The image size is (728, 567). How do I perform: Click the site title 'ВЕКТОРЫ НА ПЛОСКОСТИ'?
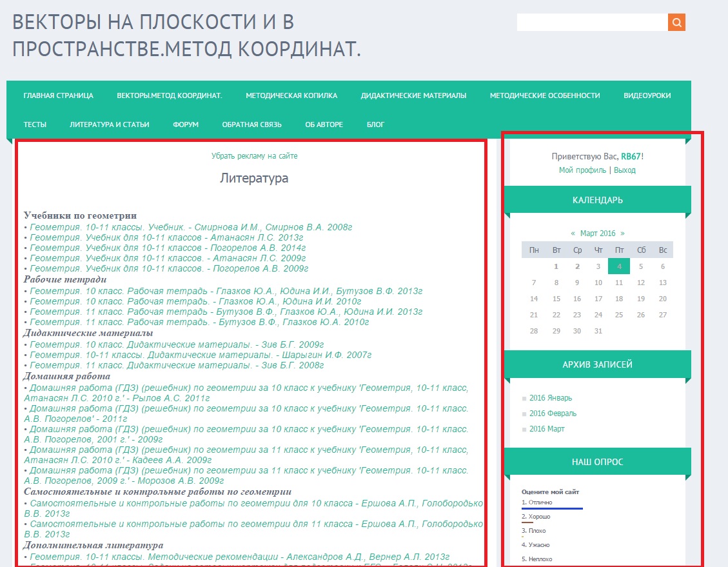(x=186, y=35)
